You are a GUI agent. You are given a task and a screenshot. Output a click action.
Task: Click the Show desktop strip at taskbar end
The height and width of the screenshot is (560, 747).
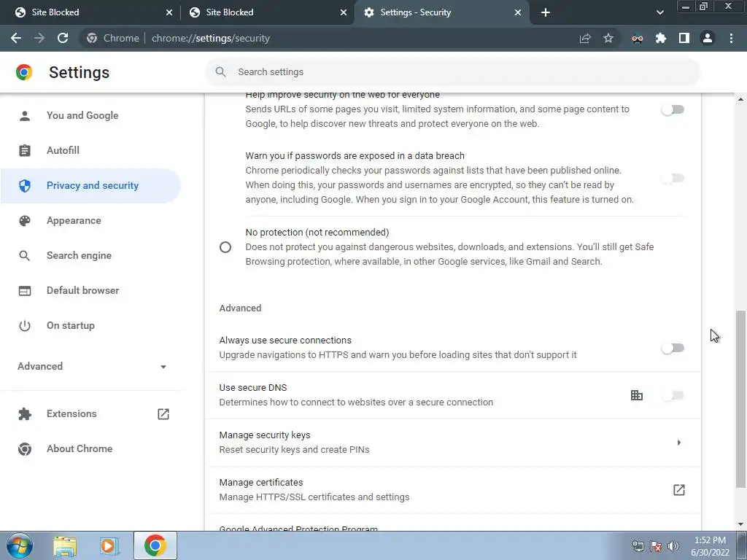click(742, 545)
